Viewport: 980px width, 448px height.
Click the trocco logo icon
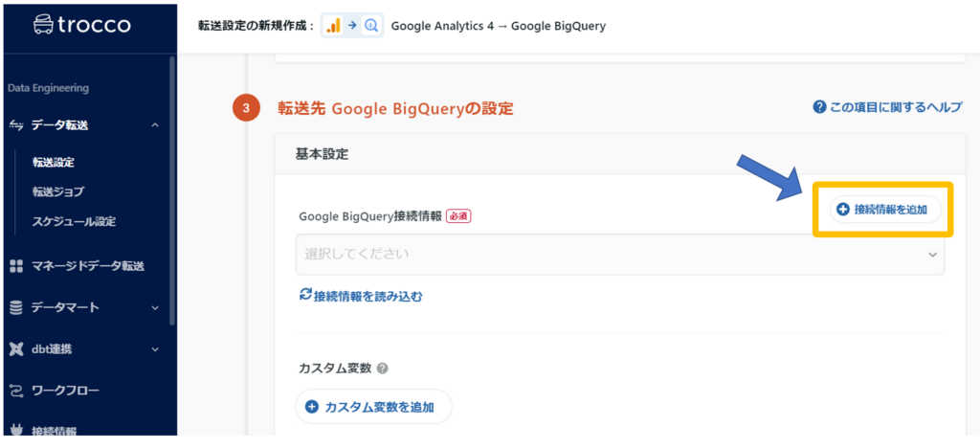click(43, 25)
